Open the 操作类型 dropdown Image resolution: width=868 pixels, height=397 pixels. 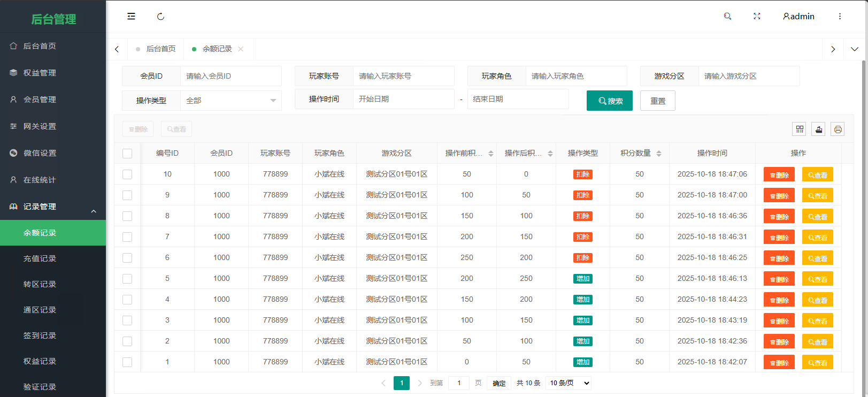(231, 101)
